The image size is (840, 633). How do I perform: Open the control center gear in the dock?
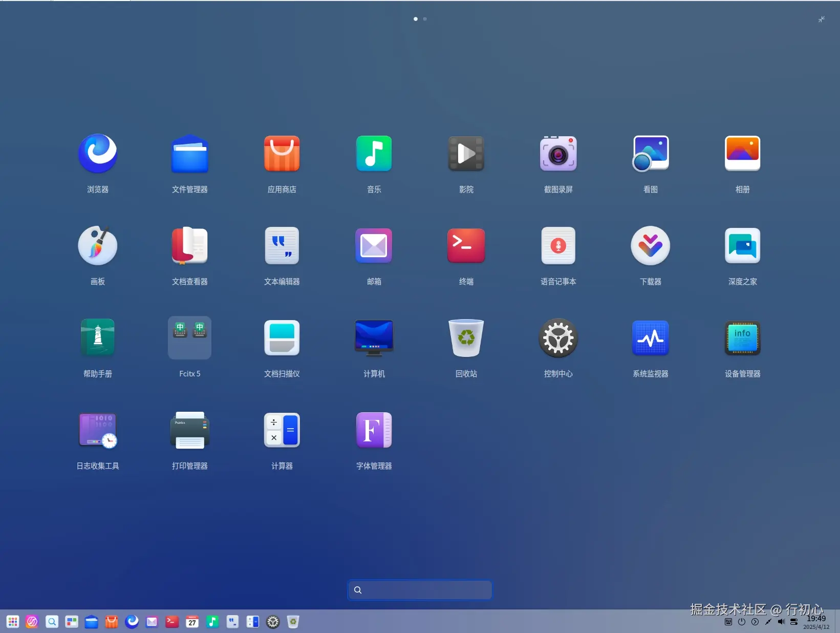273,622
